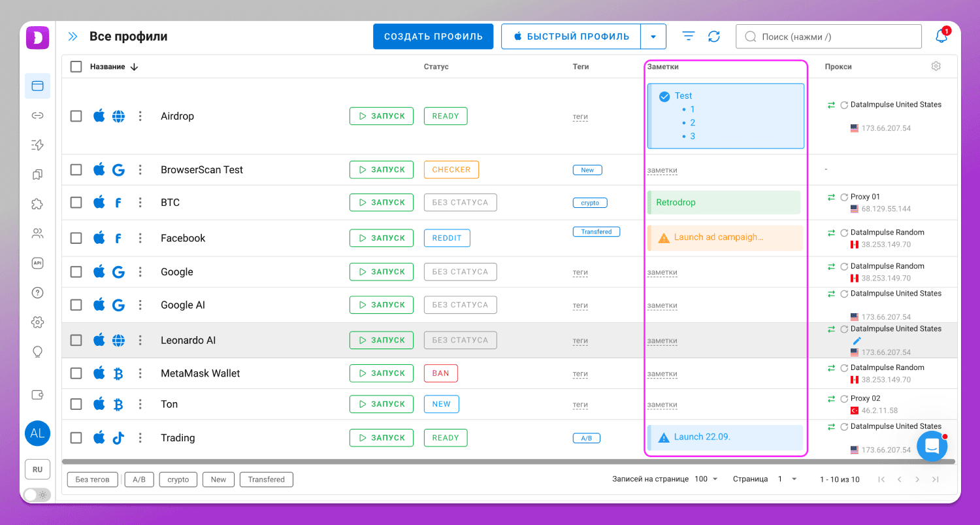Open the page number dropdown
980x525 pixels.
787,479
